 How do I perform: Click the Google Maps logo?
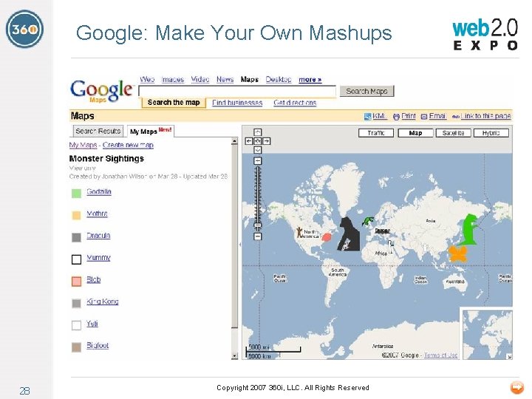[x=101, y=91]
